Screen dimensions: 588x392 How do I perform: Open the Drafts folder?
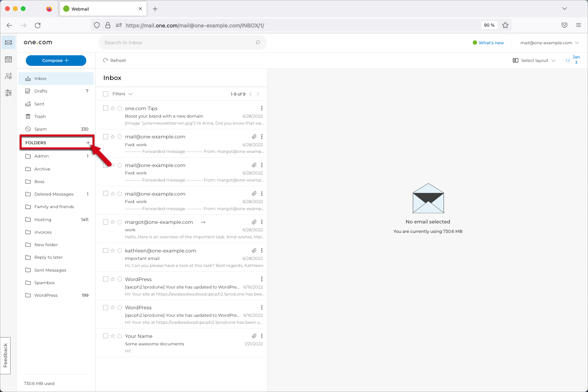coord(40,91)
